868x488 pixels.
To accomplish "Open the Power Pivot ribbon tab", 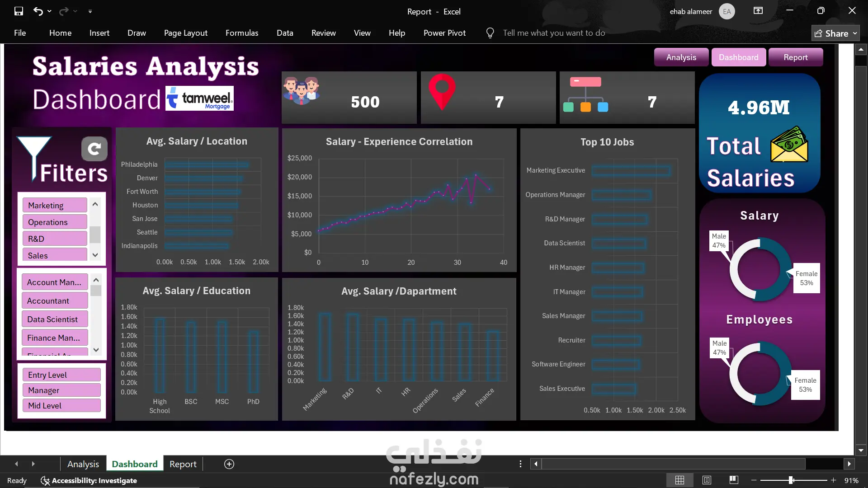I will [444, 33].
